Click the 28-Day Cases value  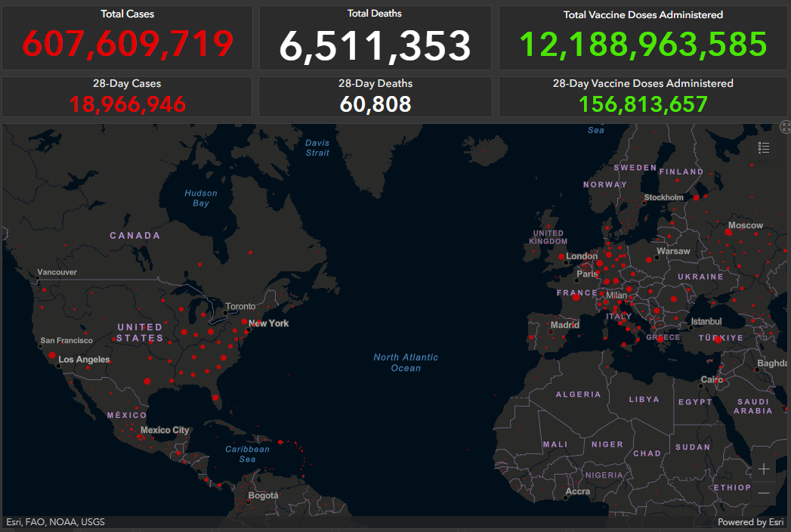(x=128, y=104)
